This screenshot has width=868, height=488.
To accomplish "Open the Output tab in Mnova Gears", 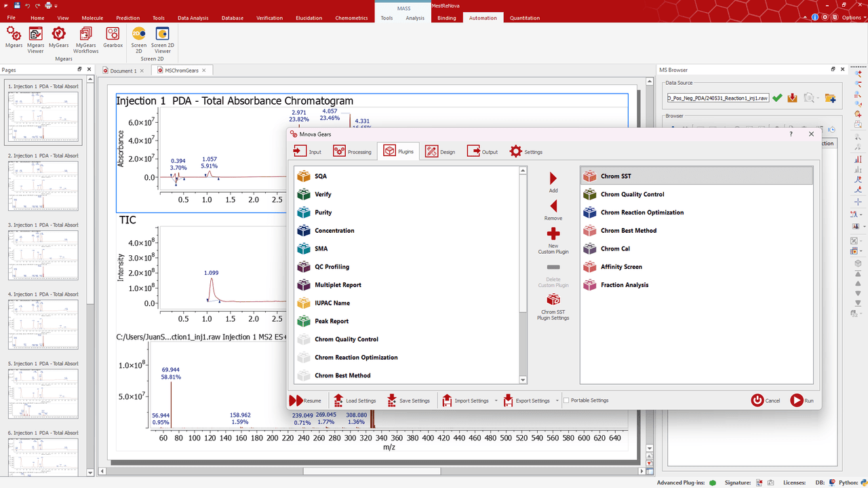I will point(482,151).
